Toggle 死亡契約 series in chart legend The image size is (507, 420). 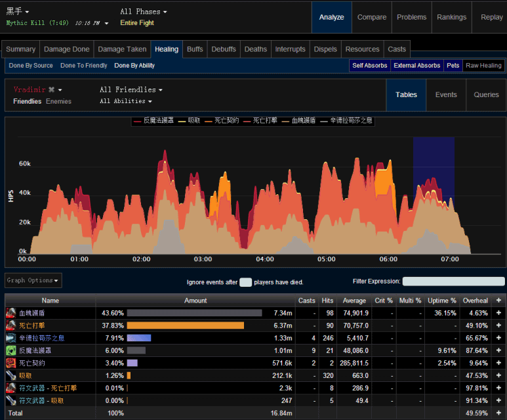222,121
